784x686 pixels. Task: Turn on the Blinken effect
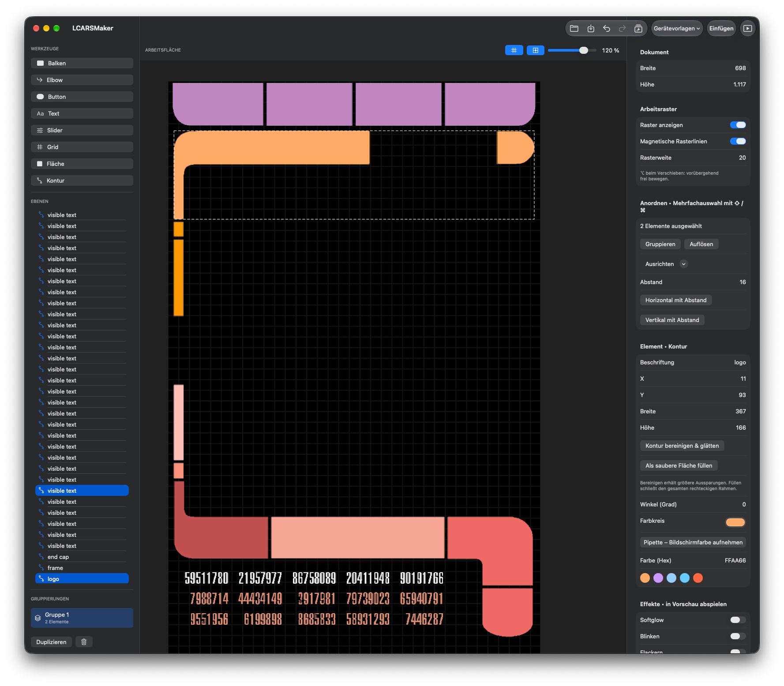tap(738, 636)
